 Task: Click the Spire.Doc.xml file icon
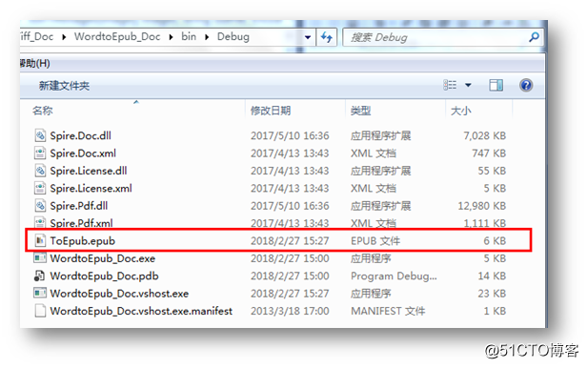pos(40,153)
